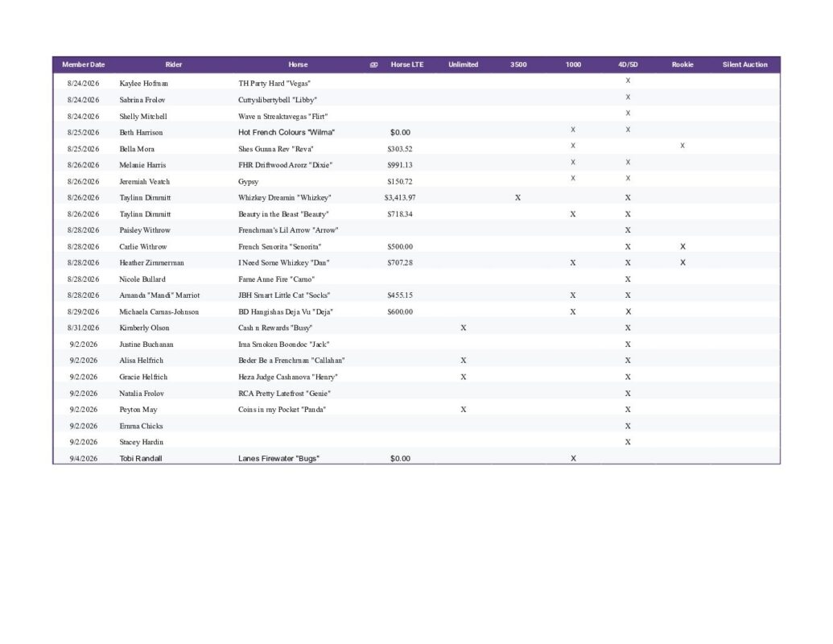Click the Member Date column header
The height and width of the screenshot is (644, 833).
coord(84,65)
